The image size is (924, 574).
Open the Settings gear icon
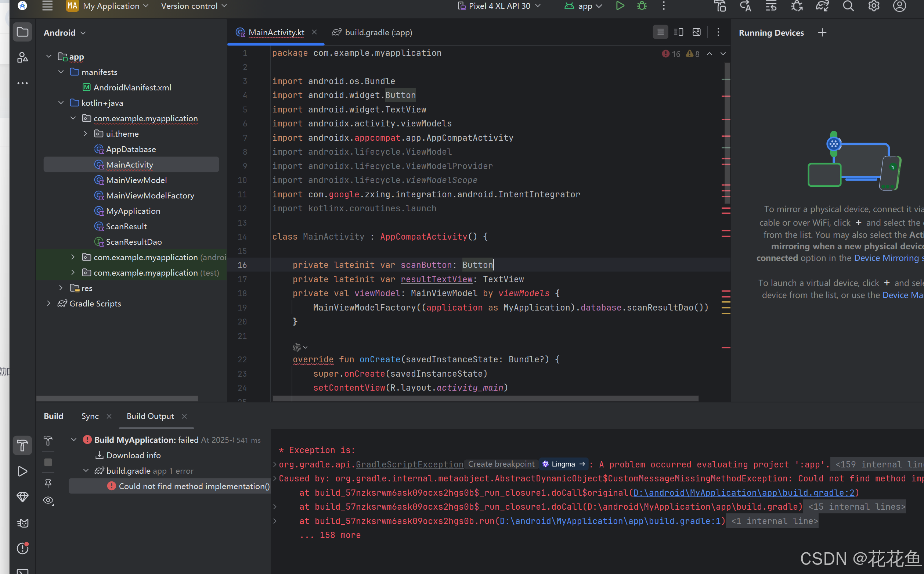[874, 6]
